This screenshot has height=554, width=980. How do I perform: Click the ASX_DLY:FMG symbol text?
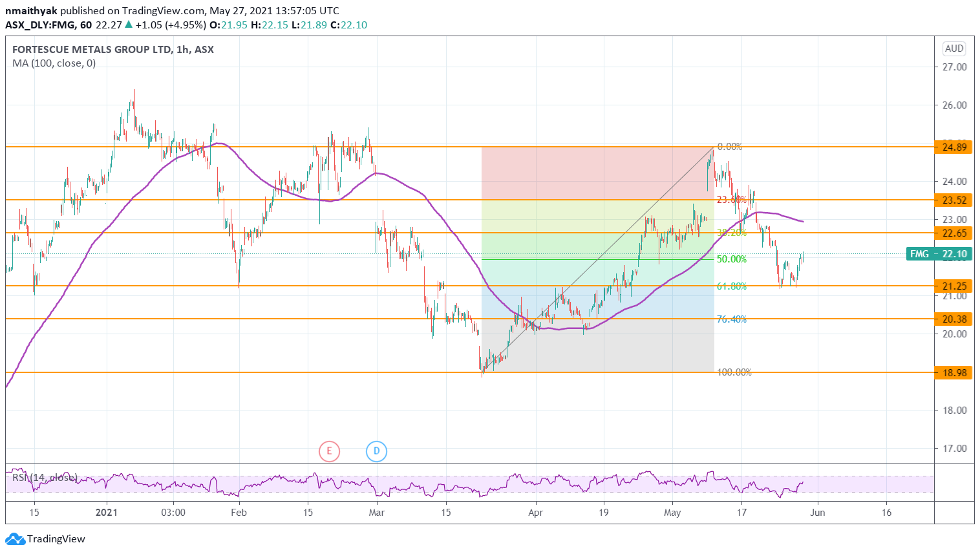click(41, 25)
